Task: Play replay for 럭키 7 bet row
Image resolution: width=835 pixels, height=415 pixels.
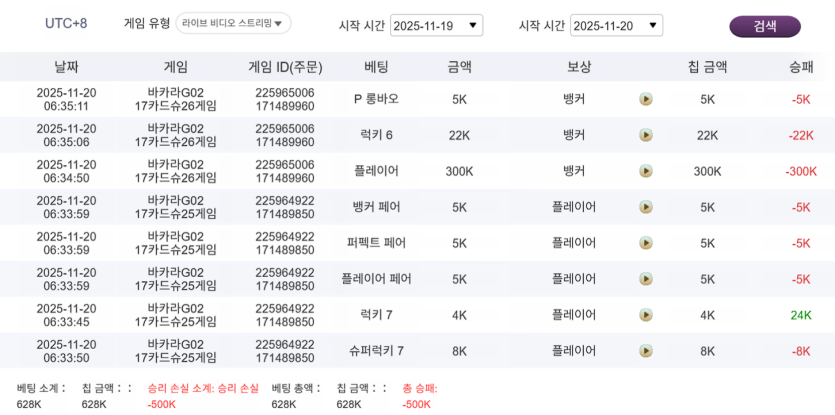Action: (x=646, y=315)
